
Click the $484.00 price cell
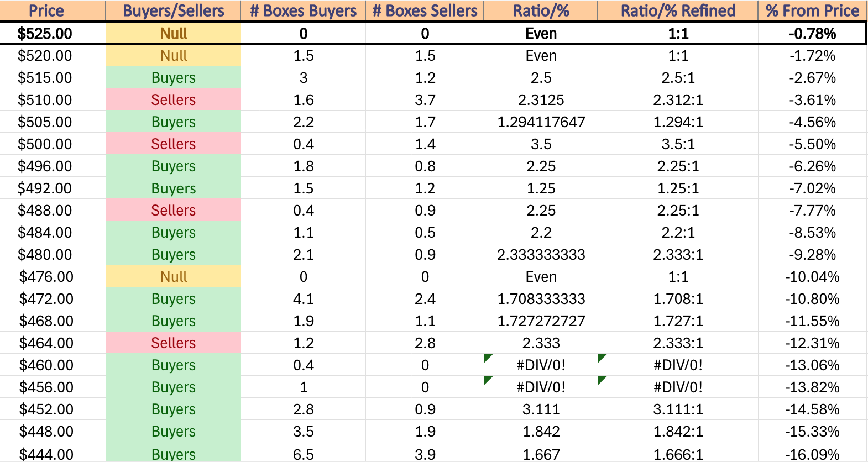pos(53,232)
